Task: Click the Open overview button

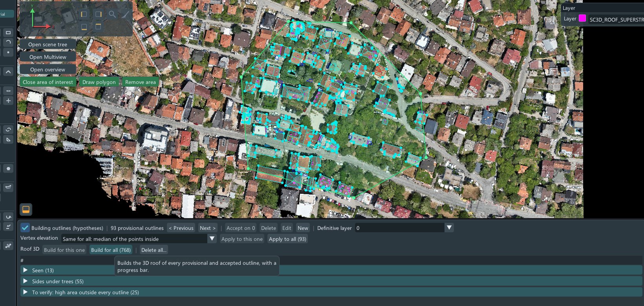Action: pos(48,69)
